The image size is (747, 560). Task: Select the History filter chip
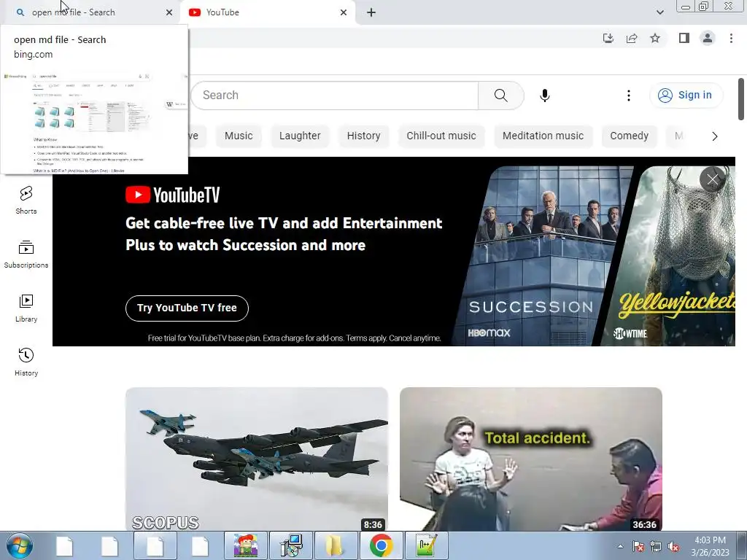(x=363, y=136)
